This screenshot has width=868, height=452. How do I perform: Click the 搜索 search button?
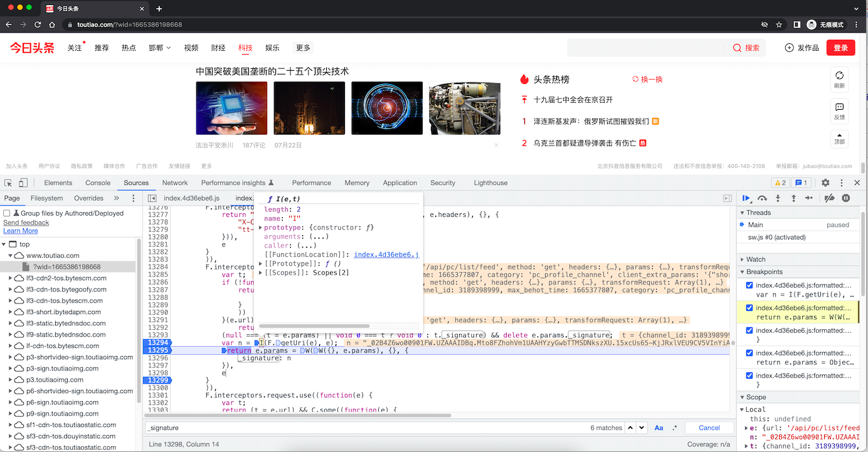click(746, 48)
